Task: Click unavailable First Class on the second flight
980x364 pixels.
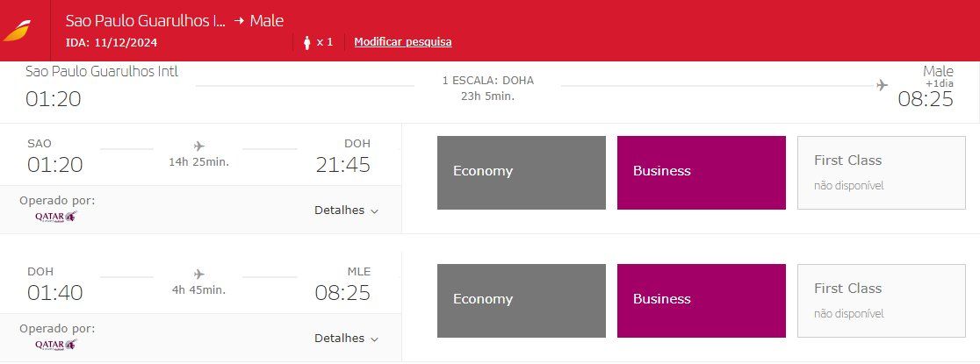Action: [x=881, y=300]
